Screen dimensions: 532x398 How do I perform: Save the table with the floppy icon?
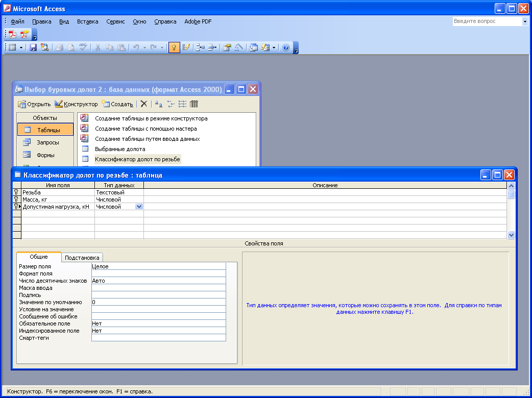(x=33, y=47)
